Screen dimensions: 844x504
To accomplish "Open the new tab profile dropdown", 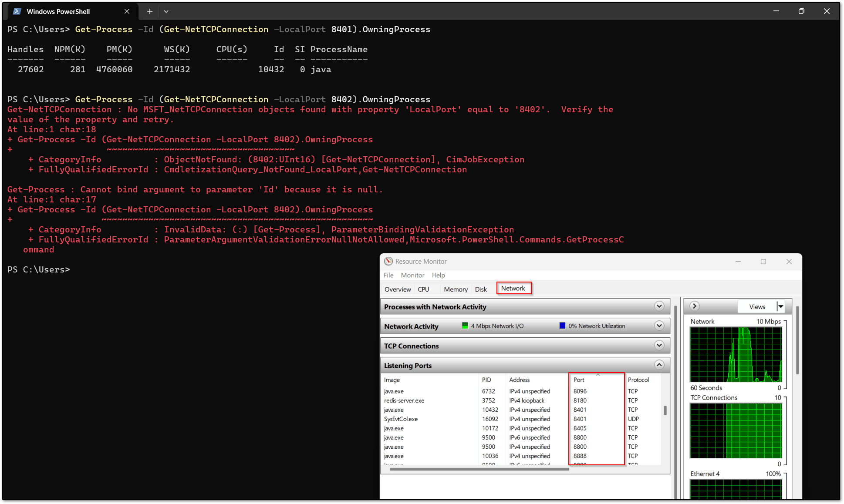I will coord(166,11).
